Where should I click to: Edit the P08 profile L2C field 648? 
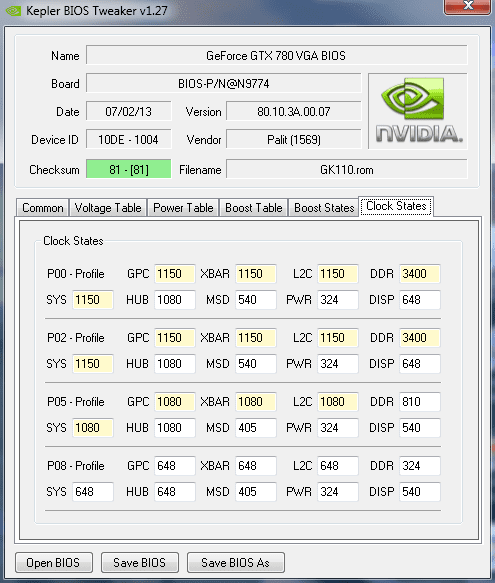338,466
